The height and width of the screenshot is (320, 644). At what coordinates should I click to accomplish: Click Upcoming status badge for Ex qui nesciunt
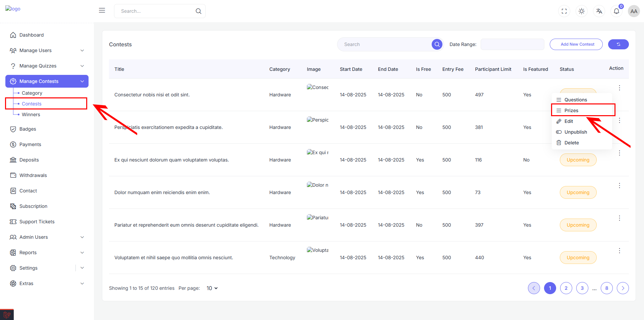pos(578,160)
